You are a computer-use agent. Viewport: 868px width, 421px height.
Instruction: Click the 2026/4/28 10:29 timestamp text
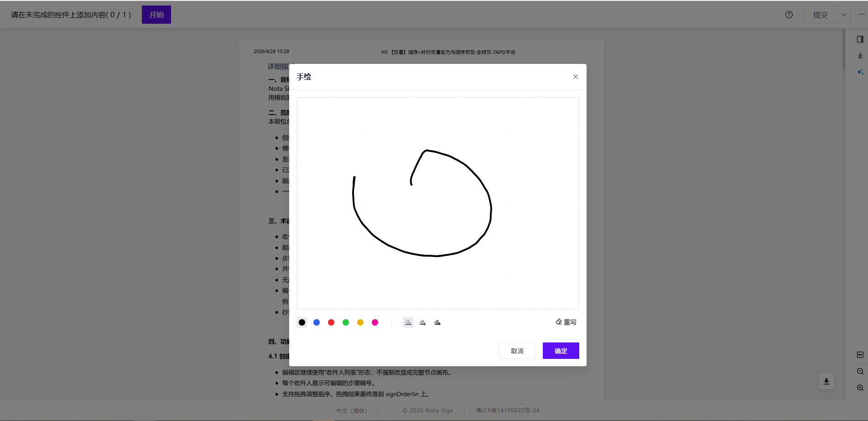[271, 52]
